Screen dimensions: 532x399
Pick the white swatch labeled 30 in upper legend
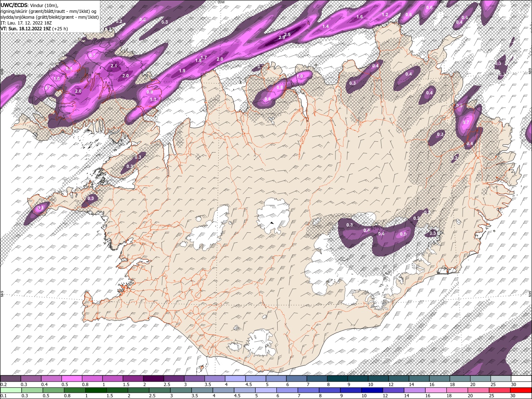[521, 379]
